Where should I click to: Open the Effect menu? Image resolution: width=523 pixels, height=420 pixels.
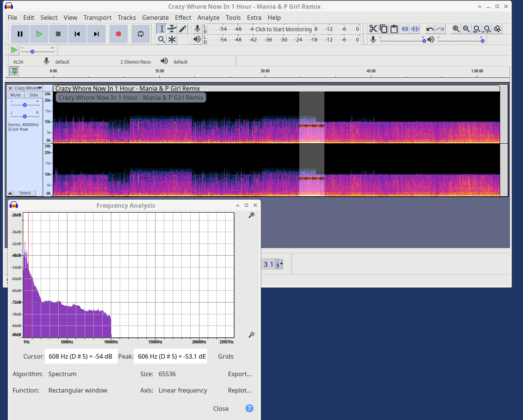coord(183,18)
